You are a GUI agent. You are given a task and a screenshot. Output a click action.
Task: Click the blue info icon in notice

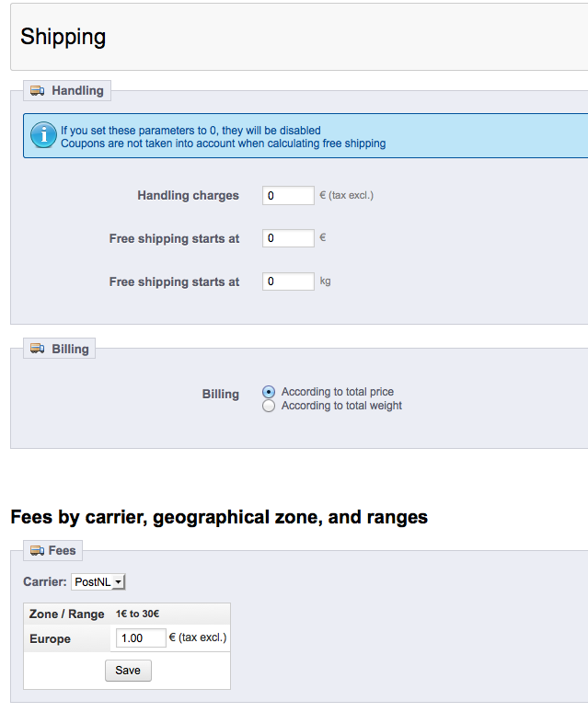(x=43, y=135)
